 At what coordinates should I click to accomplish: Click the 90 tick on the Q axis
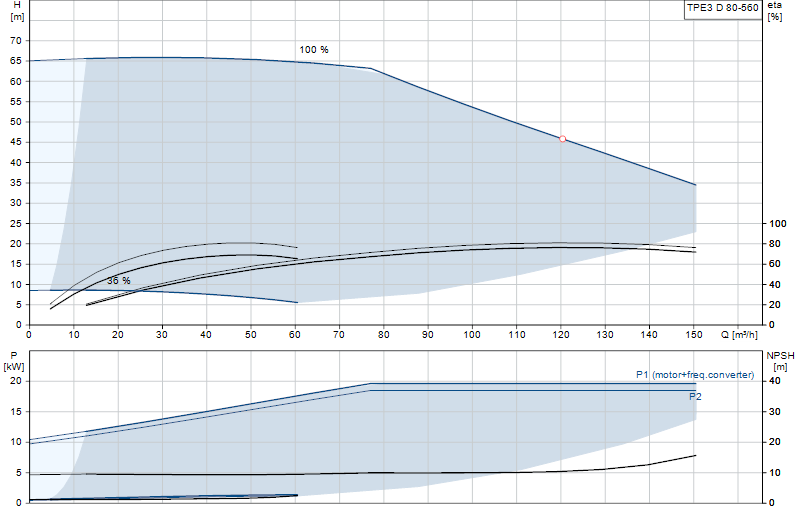click(x=428, y=335)
